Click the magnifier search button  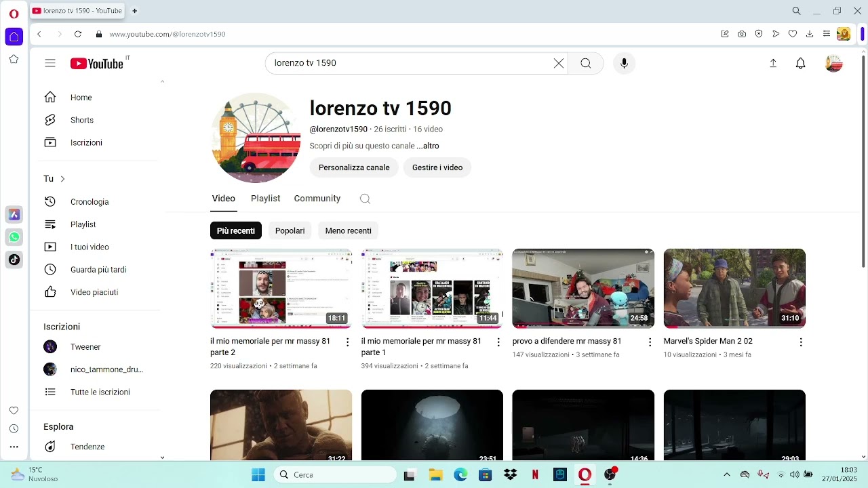point(586,63)
